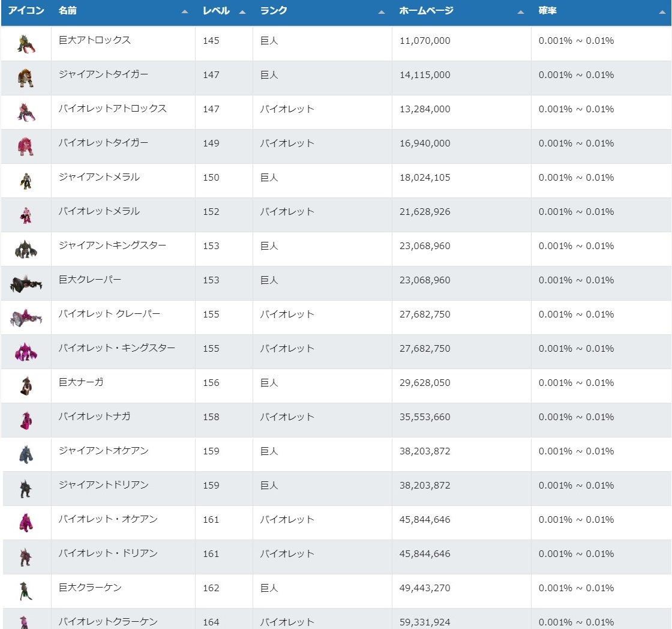Select the level cell 145
Screen dimensions: 672x629
211,41
